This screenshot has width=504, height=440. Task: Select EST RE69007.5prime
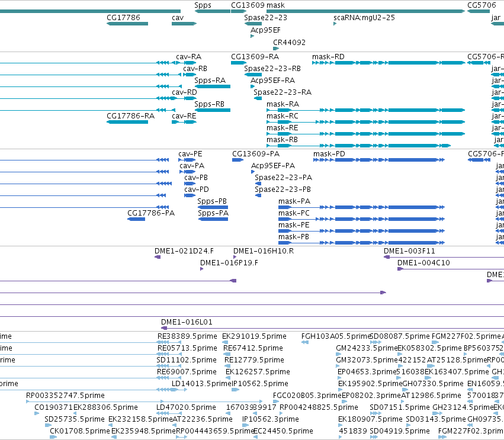(187, 372)
